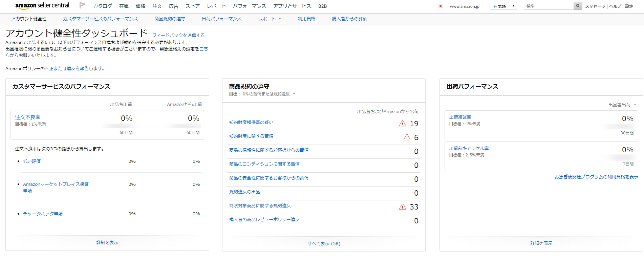Image resolution: width=644 pixels, height=261 pixels.
Task: Click the すべて表示 (58) link
Action: tap(324, 243)
